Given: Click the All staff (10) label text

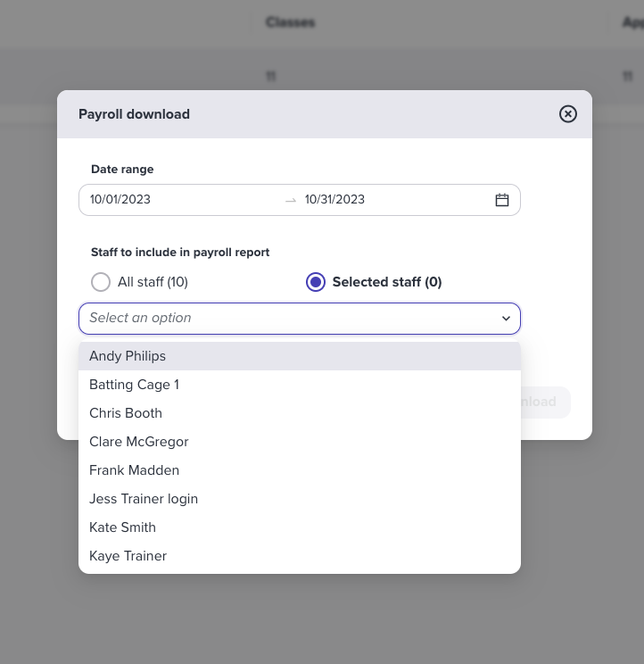Looking at the screenshot, I should click(x=153, y=282).
